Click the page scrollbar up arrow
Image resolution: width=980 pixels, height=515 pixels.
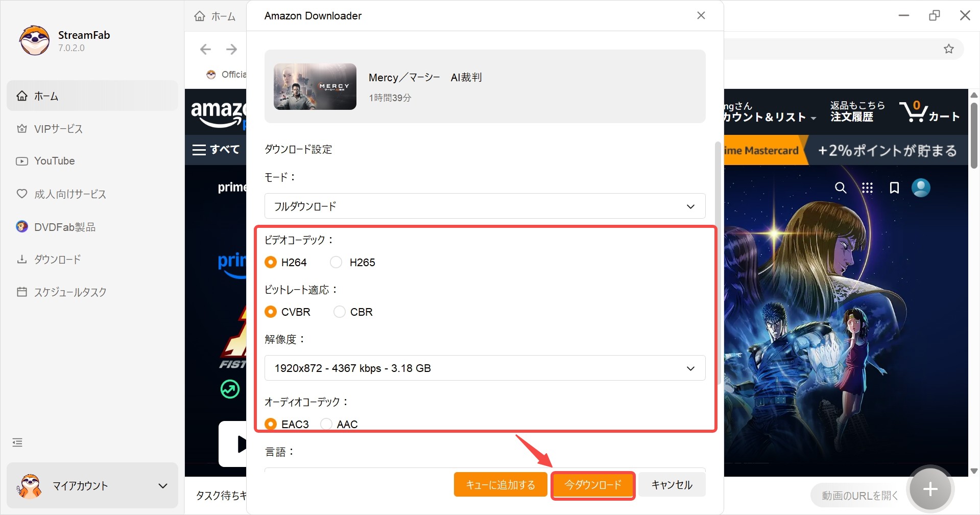tap(974, 95)
